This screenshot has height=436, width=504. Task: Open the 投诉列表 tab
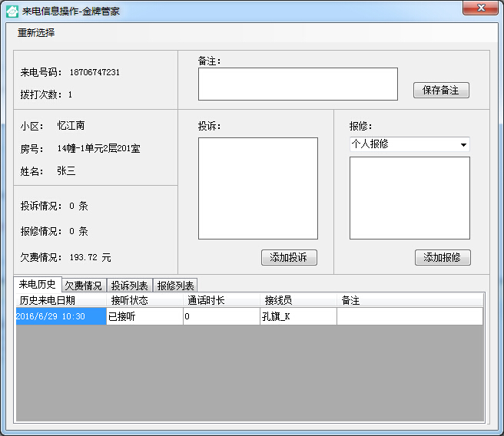coord(130,286)
